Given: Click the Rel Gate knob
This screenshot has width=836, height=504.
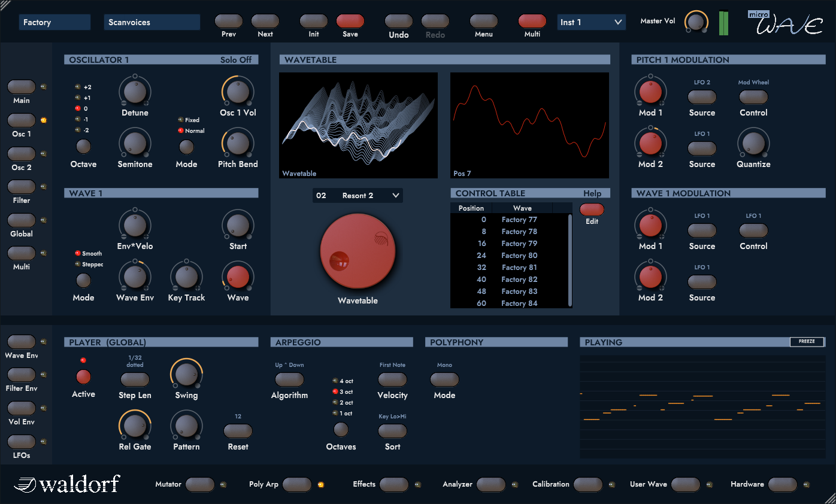Looking at the screenshot, I should tap(135, 426).
